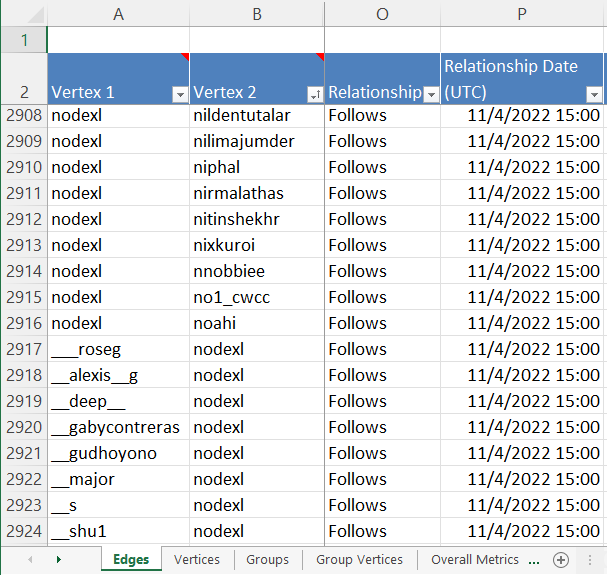Open the Vertex 1 filter dropdown

pyautogui.click(x=180, y=94)
